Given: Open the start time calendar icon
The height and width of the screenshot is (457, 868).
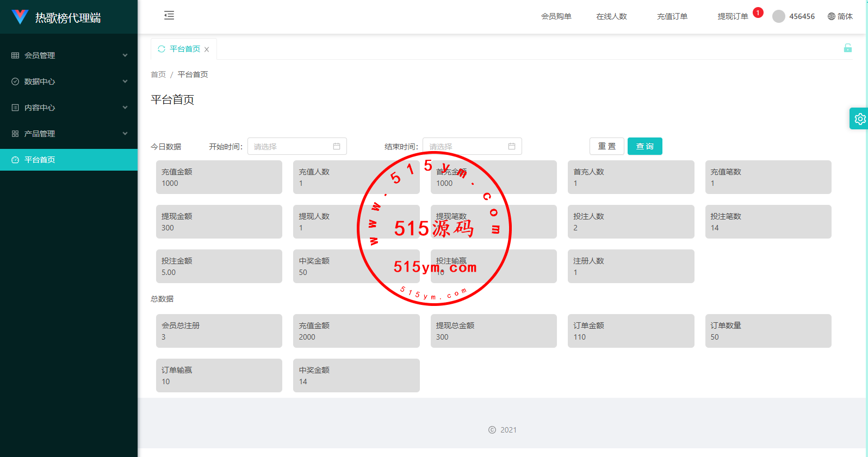Looking at the screenshot, I should pyautogui.click(x=337, y=146).
